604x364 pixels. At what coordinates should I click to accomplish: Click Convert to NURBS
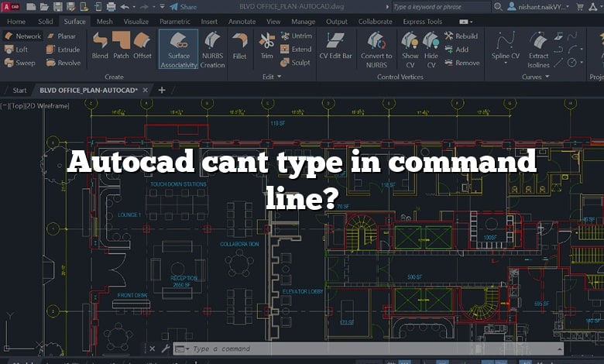376,50
